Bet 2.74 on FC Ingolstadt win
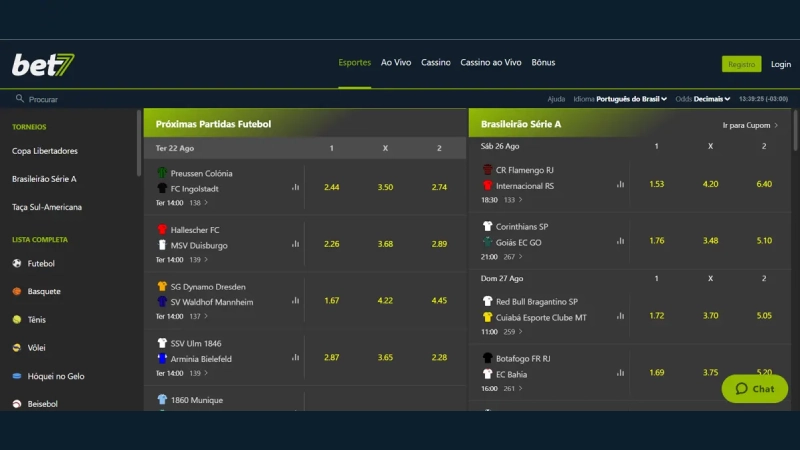 click(439, 187)
